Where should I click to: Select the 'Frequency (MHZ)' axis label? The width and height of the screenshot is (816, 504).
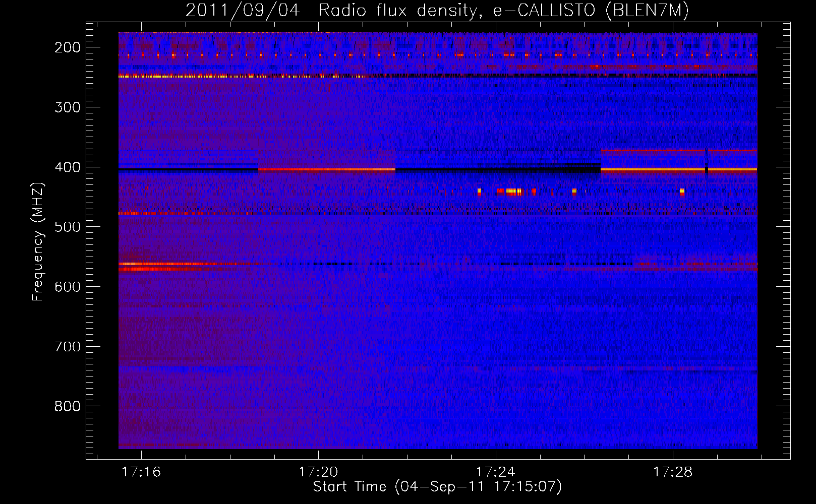pos(38,241)
